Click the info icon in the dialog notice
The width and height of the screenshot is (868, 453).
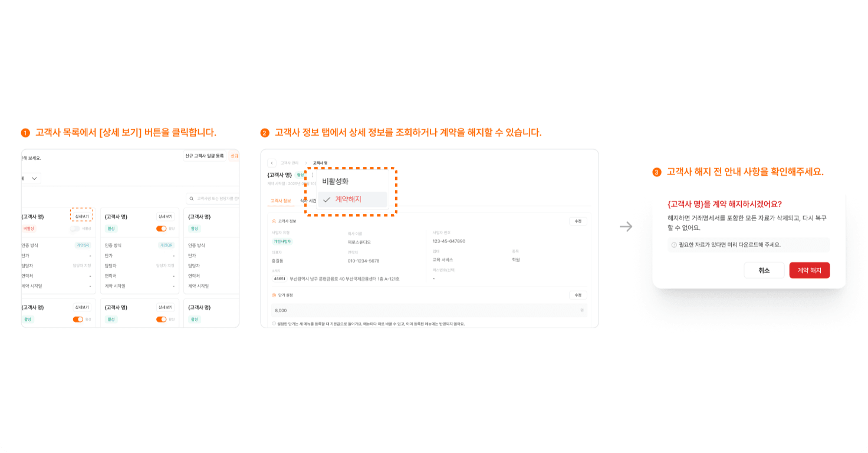674,245
